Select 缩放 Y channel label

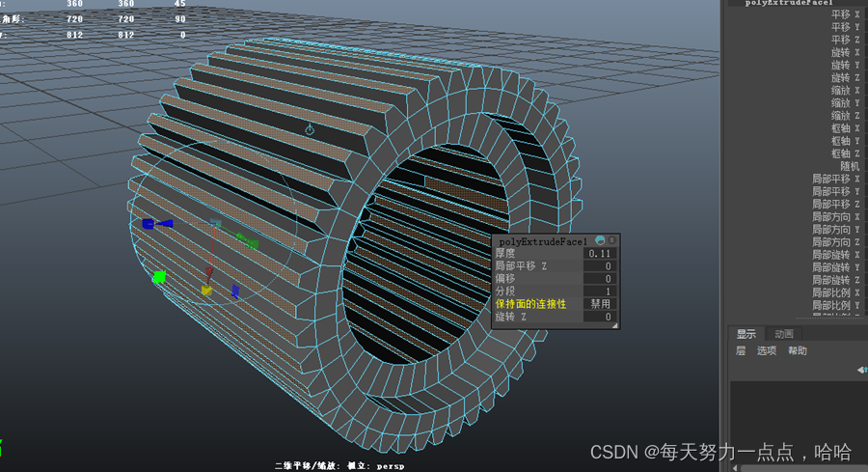846,103
